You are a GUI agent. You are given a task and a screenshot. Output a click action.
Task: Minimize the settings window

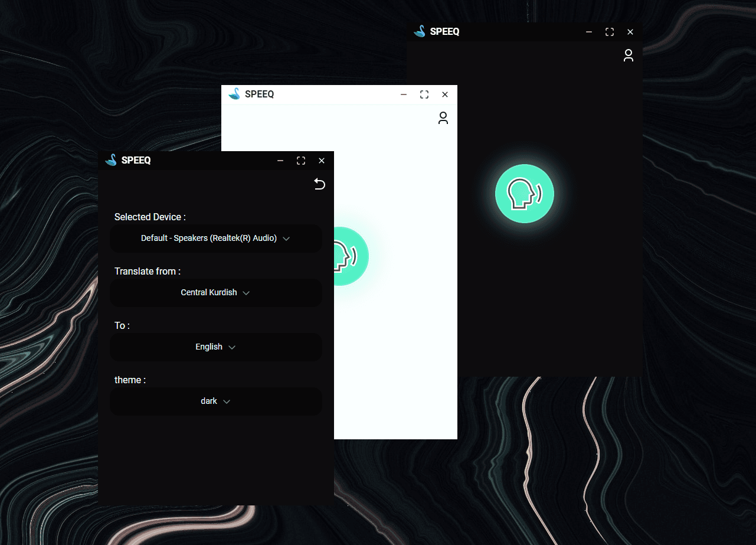click(280, 161)
